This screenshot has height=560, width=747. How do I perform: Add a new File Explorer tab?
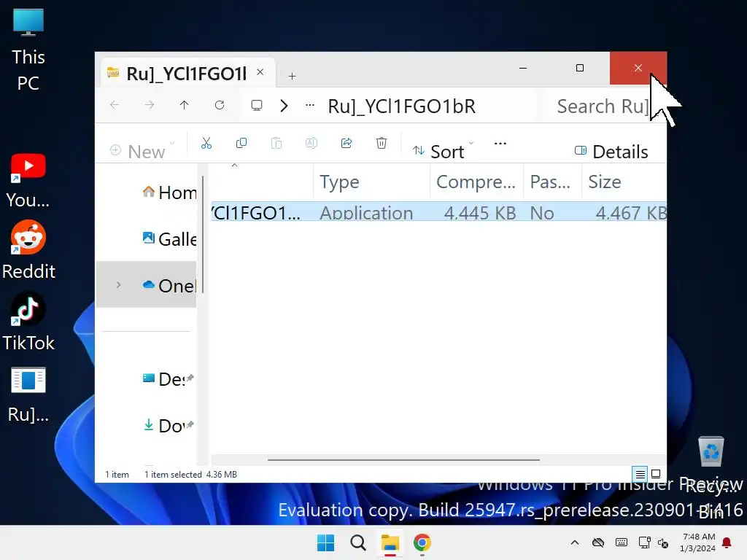292,76
